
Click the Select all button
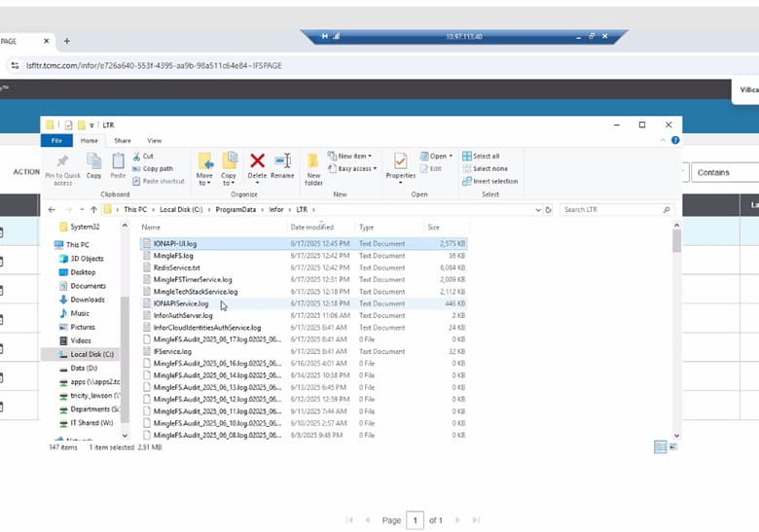tap(485, 156)
